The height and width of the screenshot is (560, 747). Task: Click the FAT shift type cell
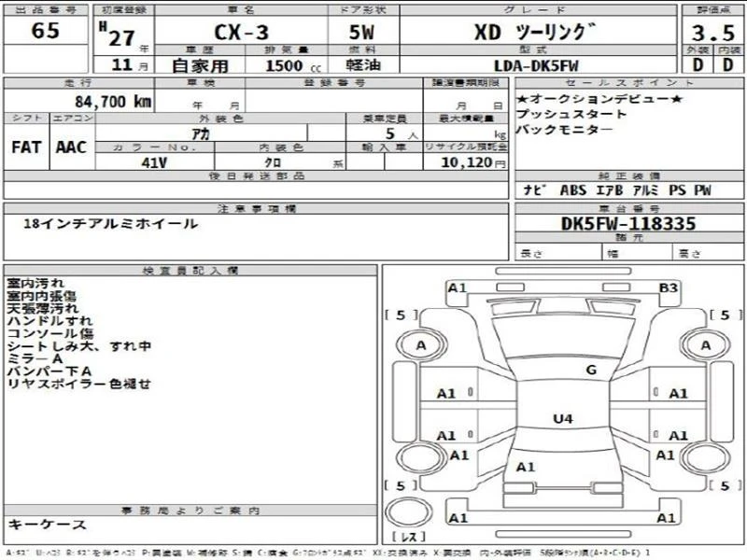(26, 147)
